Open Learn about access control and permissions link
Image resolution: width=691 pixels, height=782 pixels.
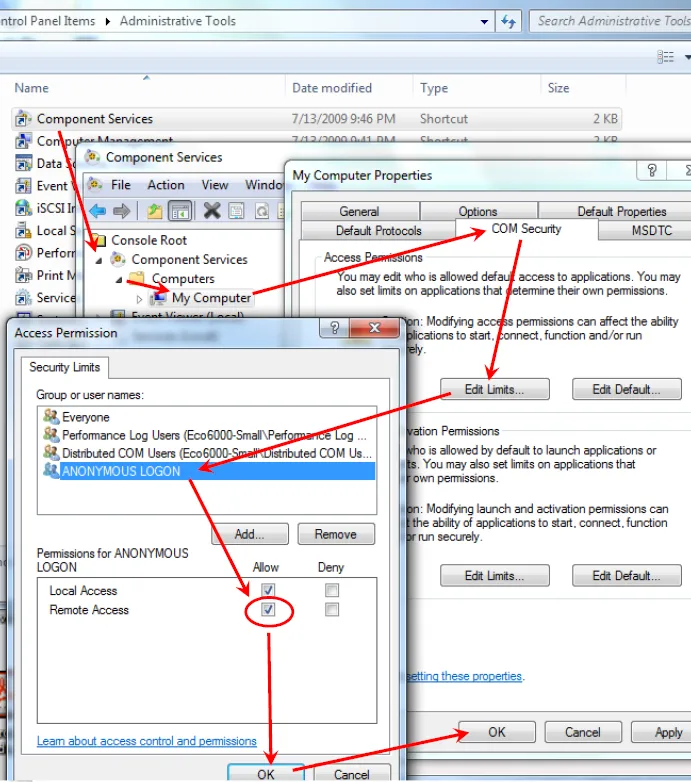click(147, 741)
